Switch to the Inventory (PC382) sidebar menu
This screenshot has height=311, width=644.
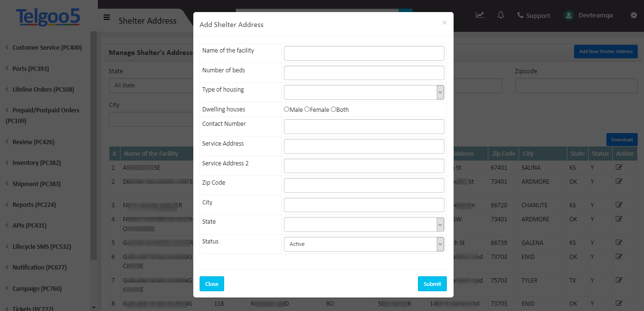33,162
